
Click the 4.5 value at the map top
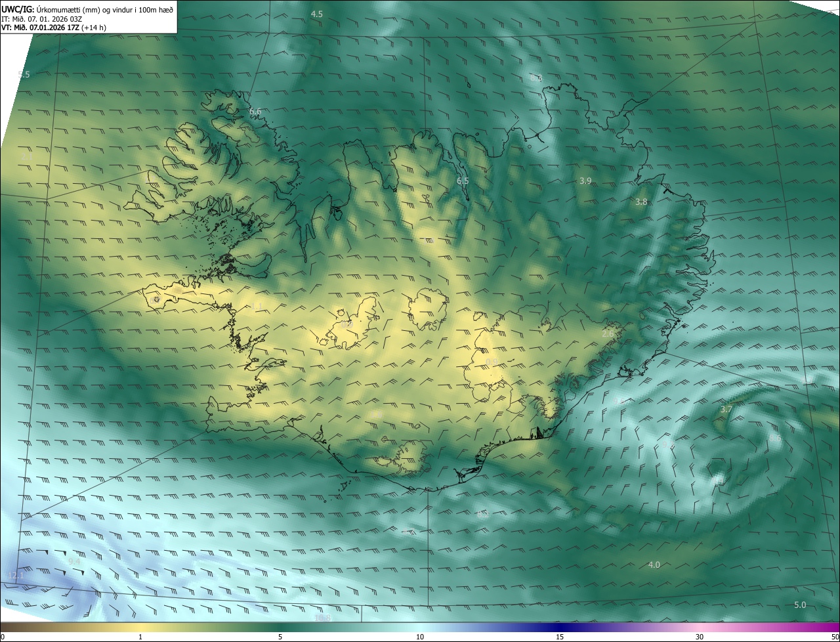tap(317, 14)
